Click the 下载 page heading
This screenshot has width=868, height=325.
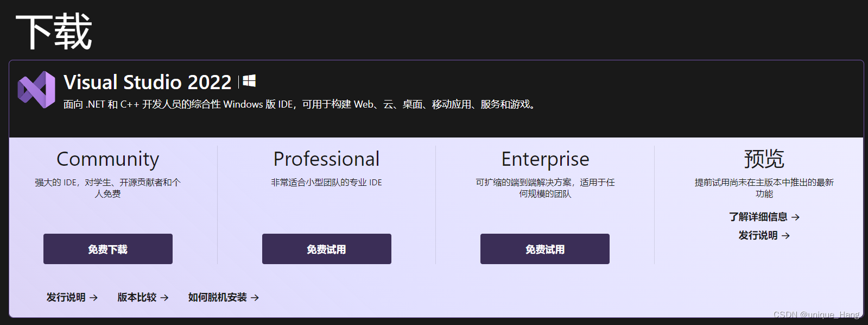(54, 32)
